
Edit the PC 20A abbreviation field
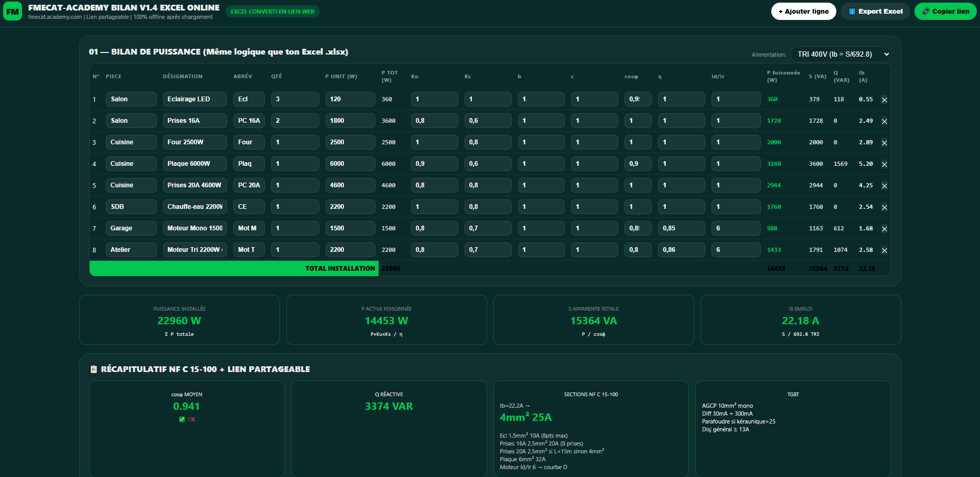coord(249,185)
